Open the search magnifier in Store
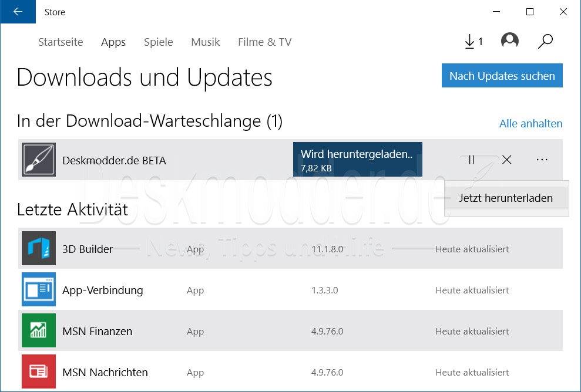 tap(545, 41)
